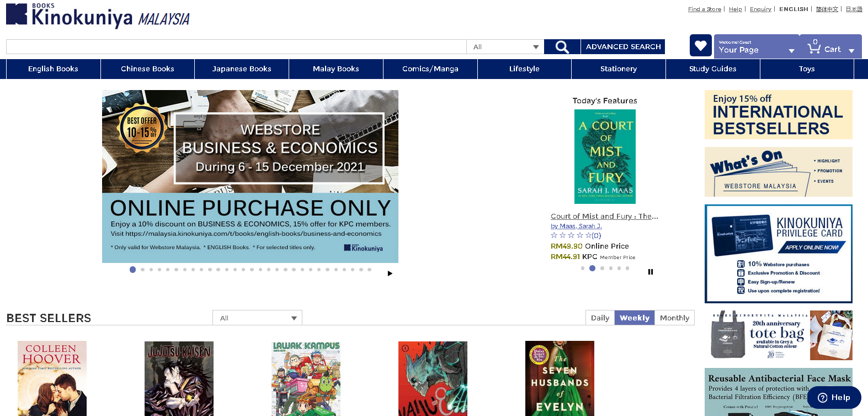This screenshot has width=868, height=416.
Task: Click the Kinokuniya Malaysia logo
Action: [x=98, y=15]
